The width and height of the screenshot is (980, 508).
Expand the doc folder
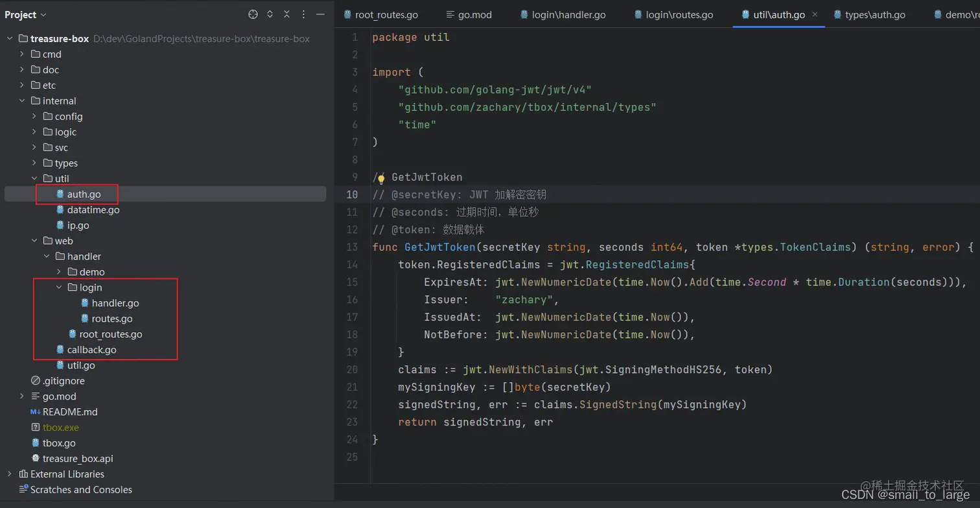(x=22, y=70)
